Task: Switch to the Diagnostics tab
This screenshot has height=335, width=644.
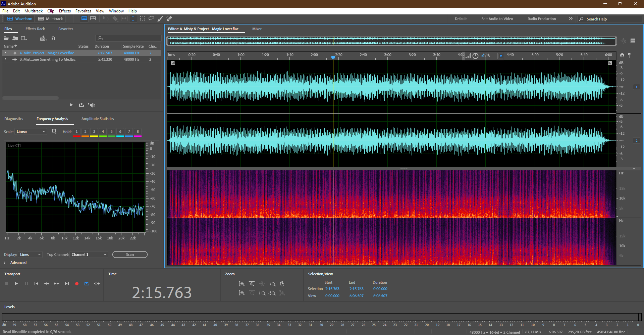Action: pyautogui.click(x=14, y=119)
